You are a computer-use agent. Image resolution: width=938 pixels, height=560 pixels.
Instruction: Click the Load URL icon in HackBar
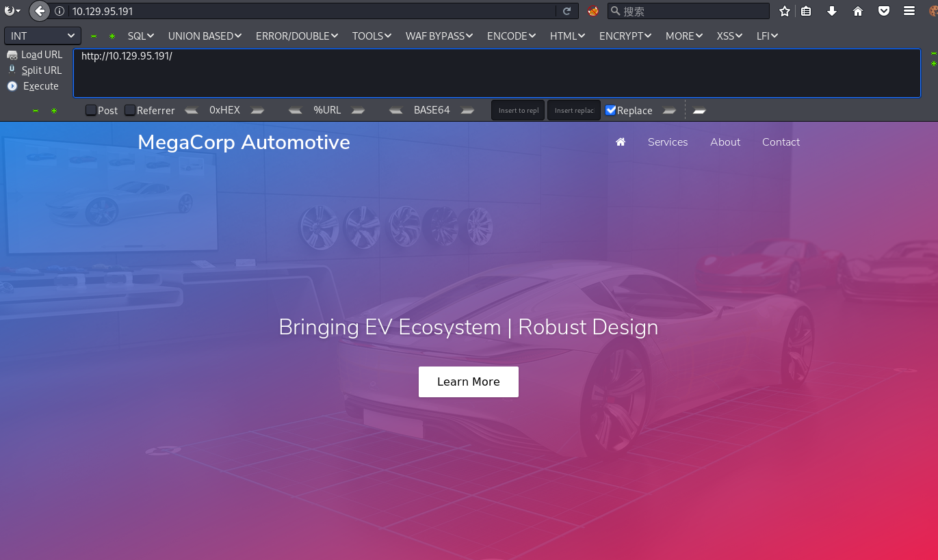coord(12,55)
